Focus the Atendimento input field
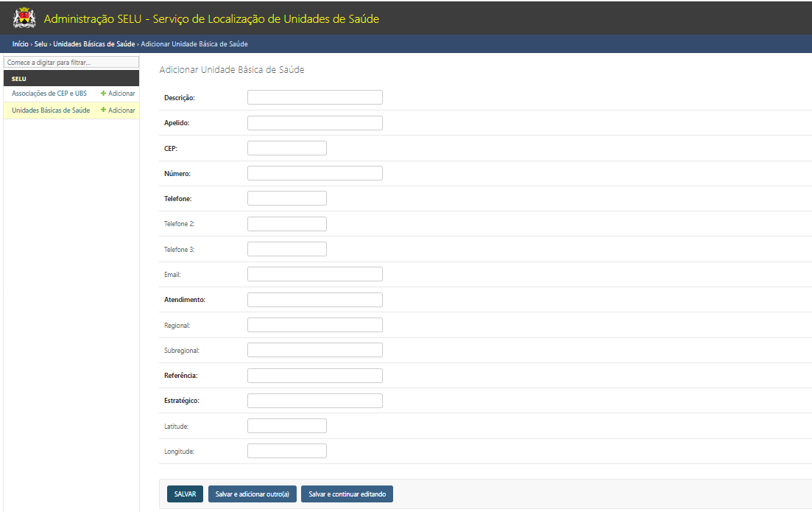Screen dimensions: 812x512 314,300
